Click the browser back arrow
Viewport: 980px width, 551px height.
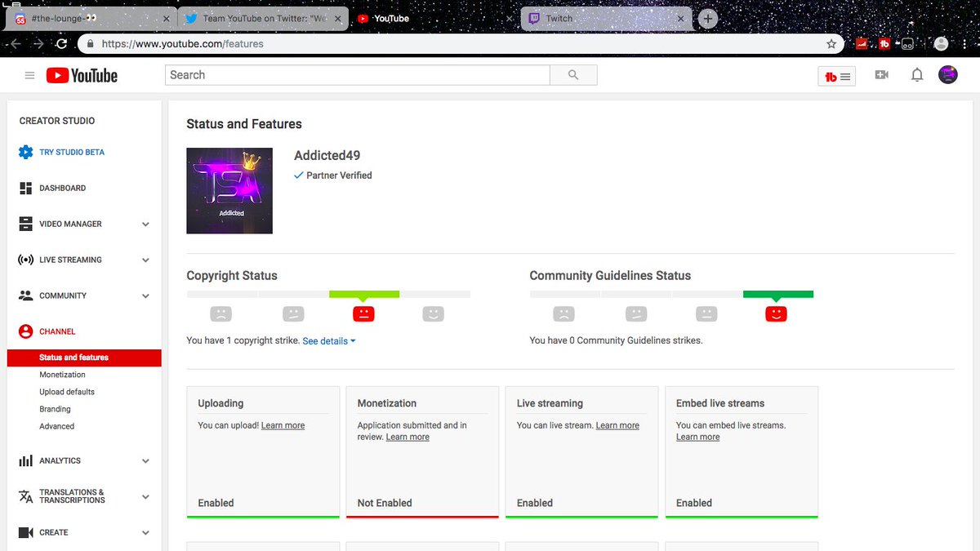click(16, 44)
